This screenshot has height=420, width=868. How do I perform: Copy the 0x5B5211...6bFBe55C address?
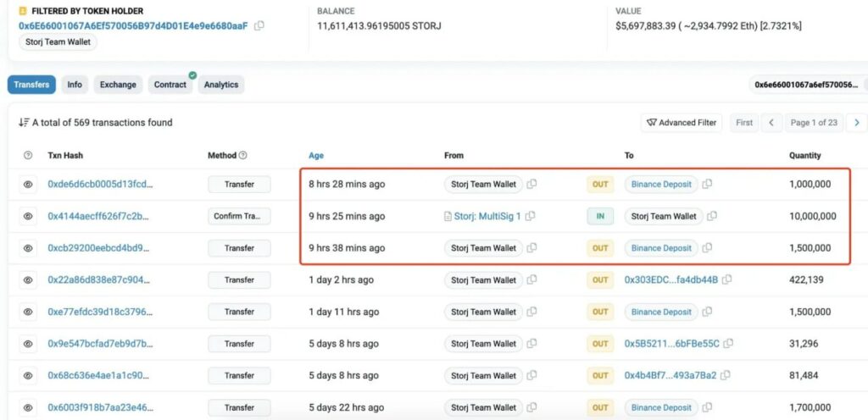(728, 344)
